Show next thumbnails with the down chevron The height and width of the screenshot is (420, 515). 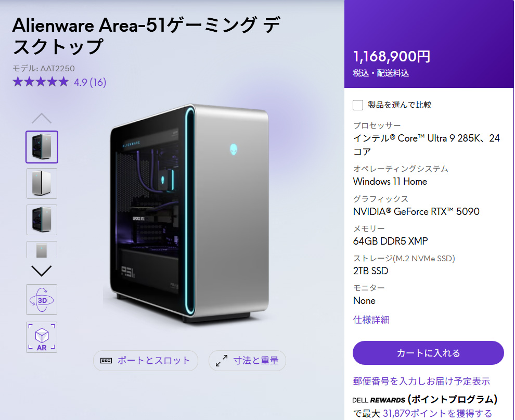pos(42,271)
